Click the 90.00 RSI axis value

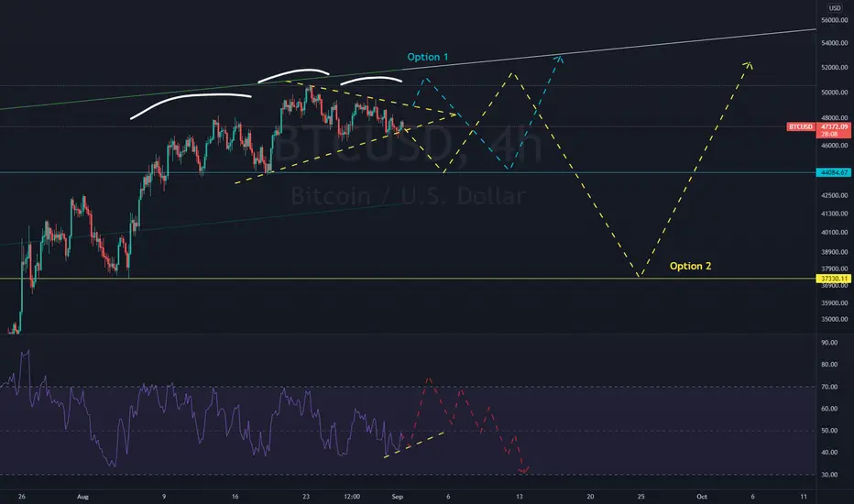tap(829, 343)
